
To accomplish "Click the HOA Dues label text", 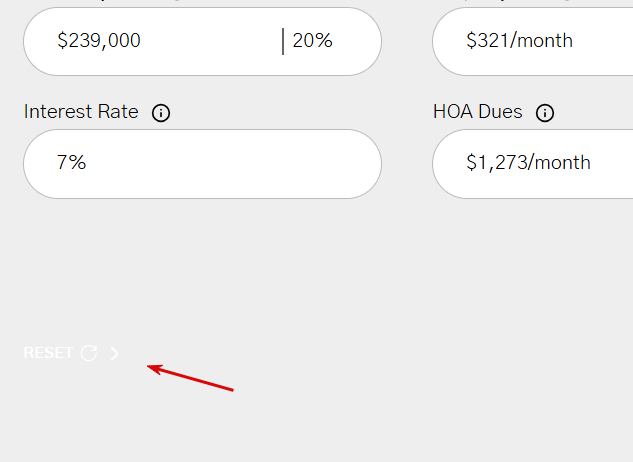I will [x=478, y=112].
